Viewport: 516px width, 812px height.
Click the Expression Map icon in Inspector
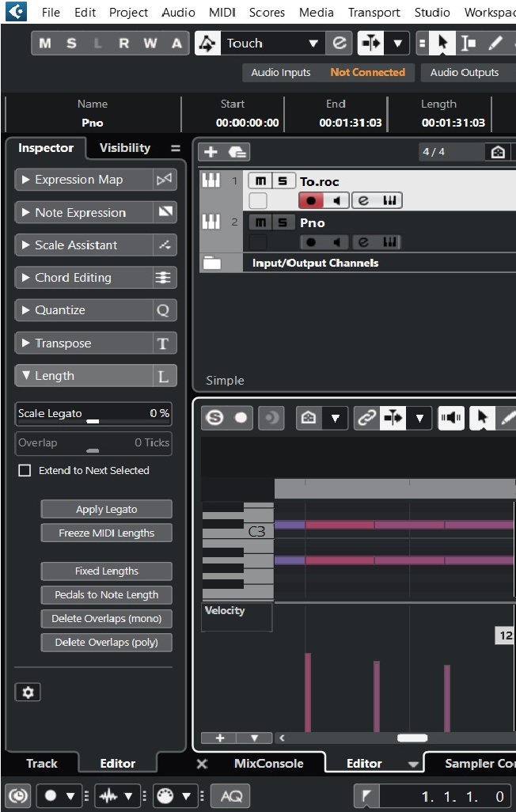click(x=163, y=180)
